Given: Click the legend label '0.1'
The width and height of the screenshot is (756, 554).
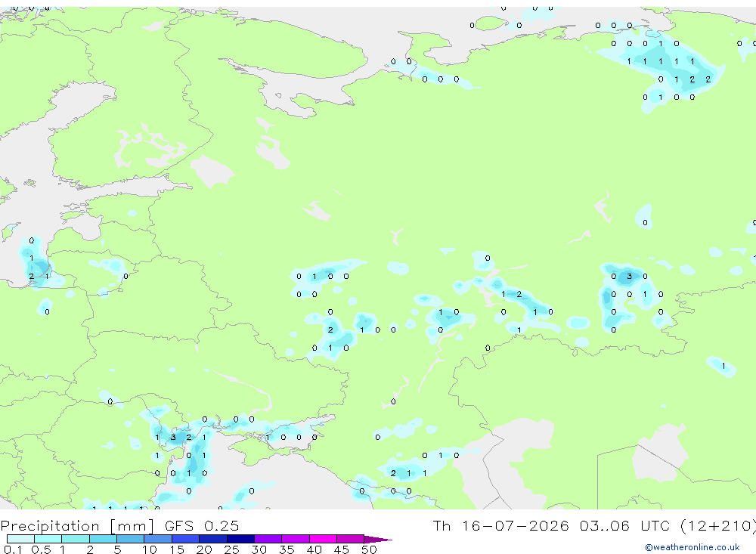Looking at the screenshot, I should click(13, 549).
